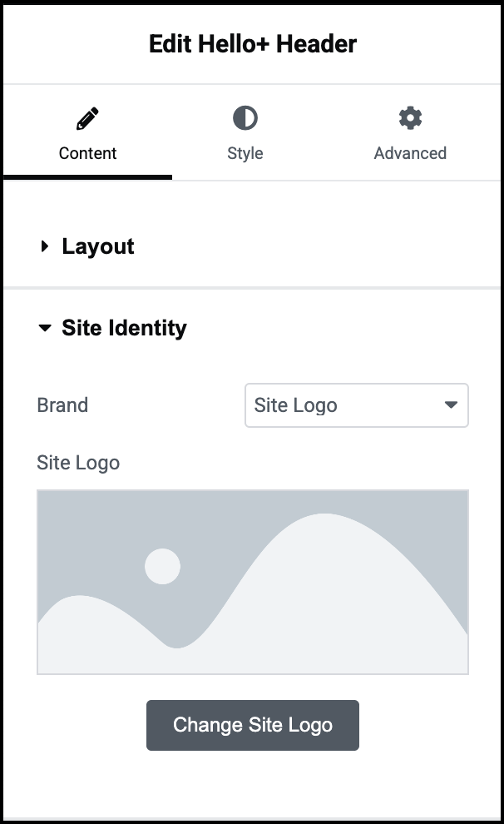Click the Site Identity section heading
The image size is (504, 824).
click(x=124, y=328)
